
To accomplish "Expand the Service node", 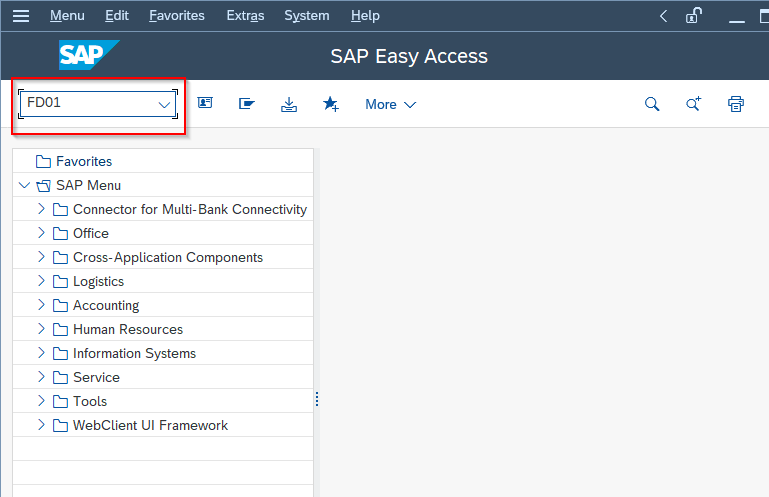I will (41, 377).
